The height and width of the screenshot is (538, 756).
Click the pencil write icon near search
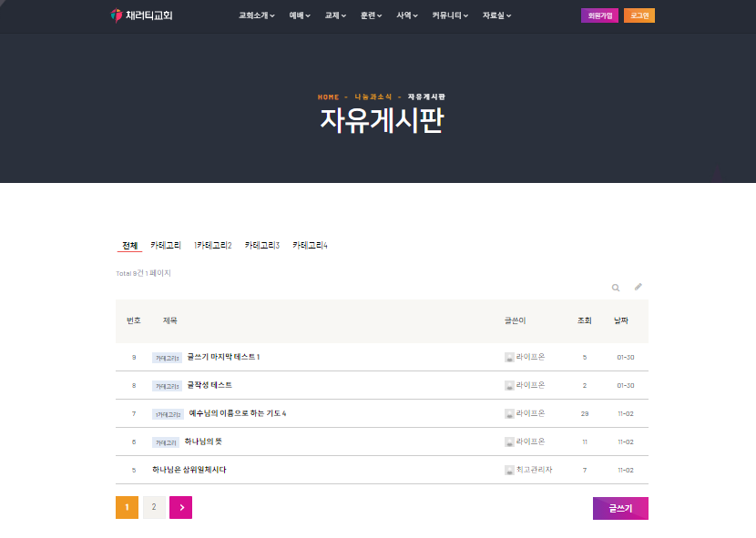pyautogui.click(x=639, y=286)
